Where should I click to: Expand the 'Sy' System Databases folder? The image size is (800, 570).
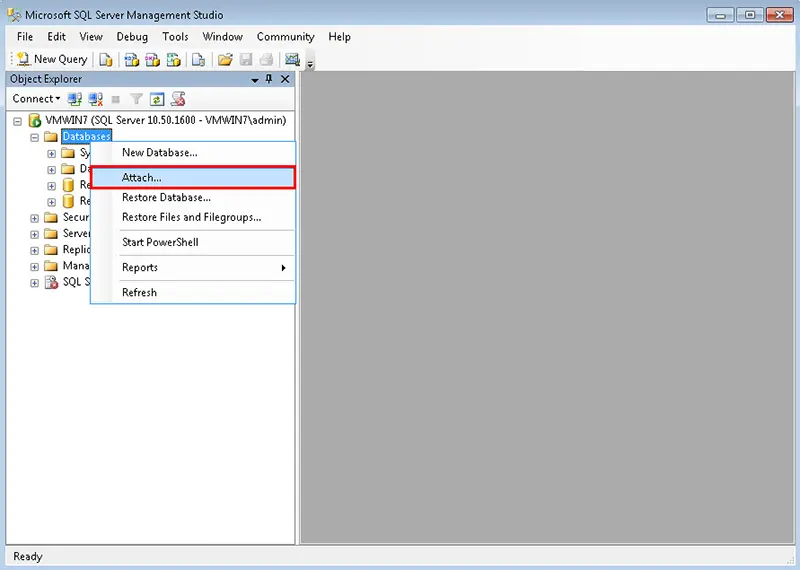click(52, 154)
